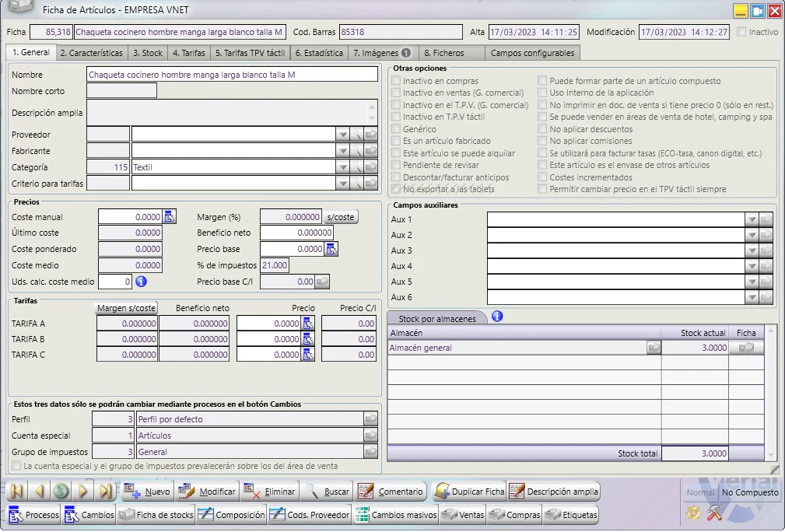785x532 pixels.
Task: Open the gear settings icon at bottom right
Action: pyautogui.click(x=693, y=513)
